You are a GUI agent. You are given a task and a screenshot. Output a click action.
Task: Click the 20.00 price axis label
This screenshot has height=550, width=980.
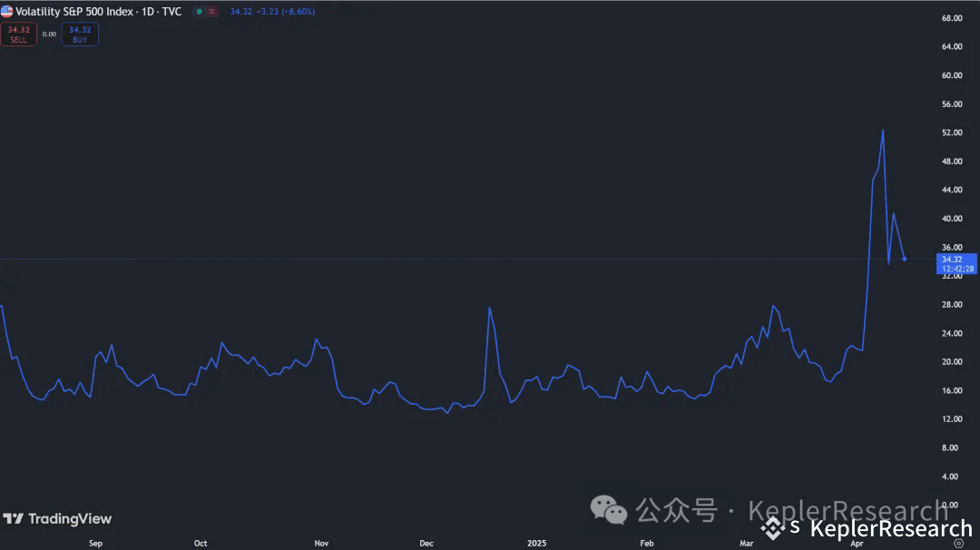click(x=952, y=362)
